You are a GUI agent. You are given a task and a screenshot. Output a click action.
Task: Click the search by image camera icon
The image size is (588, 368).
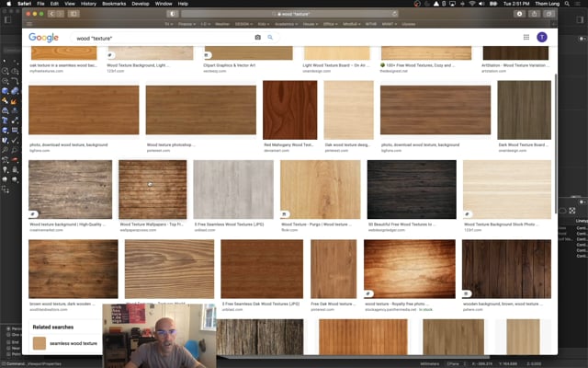[x=258, y=38]
